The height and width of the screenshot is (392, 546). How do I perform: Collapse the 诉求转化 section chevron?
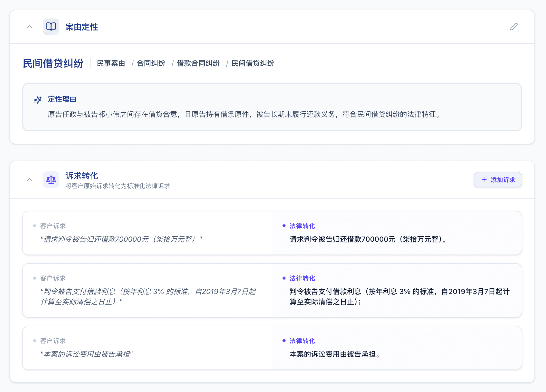30,180
